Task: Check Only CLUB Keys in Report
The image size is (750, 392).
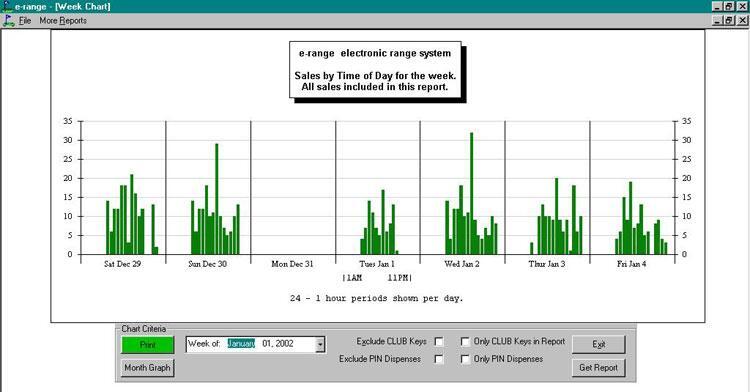Action: [465, 341]
